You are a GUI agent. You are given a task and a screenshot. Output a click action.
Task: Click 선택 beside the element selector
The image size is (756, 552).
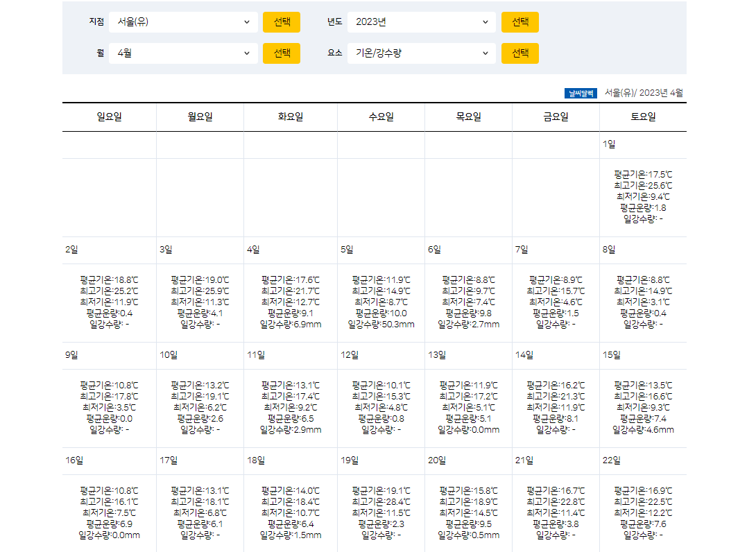click(x=519, y=53)
